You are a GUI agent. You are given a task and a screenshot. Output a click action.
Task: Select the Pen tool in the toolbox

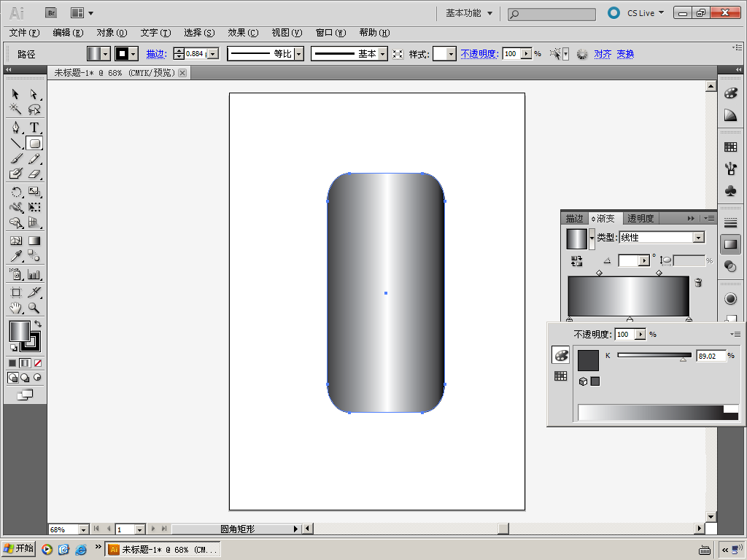[x=15, y=128]
